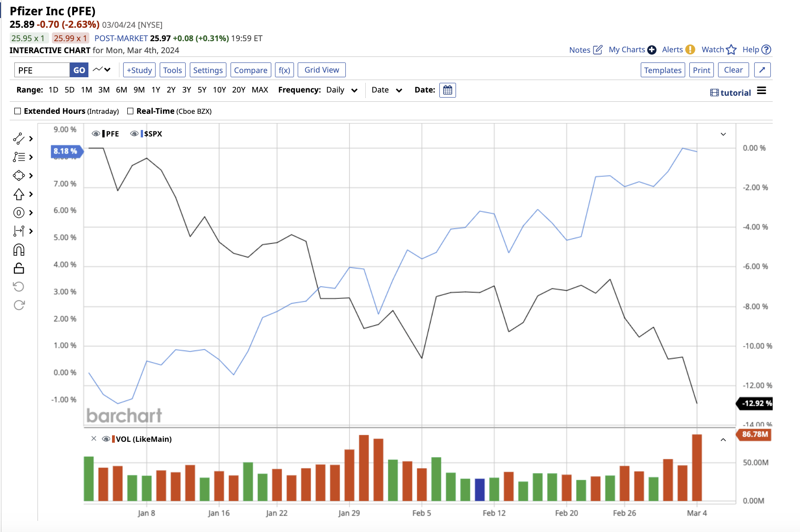Screen dimensions: 800x532
Task: Toggle $SPX series visibility eye
Action: click(134, 134)
